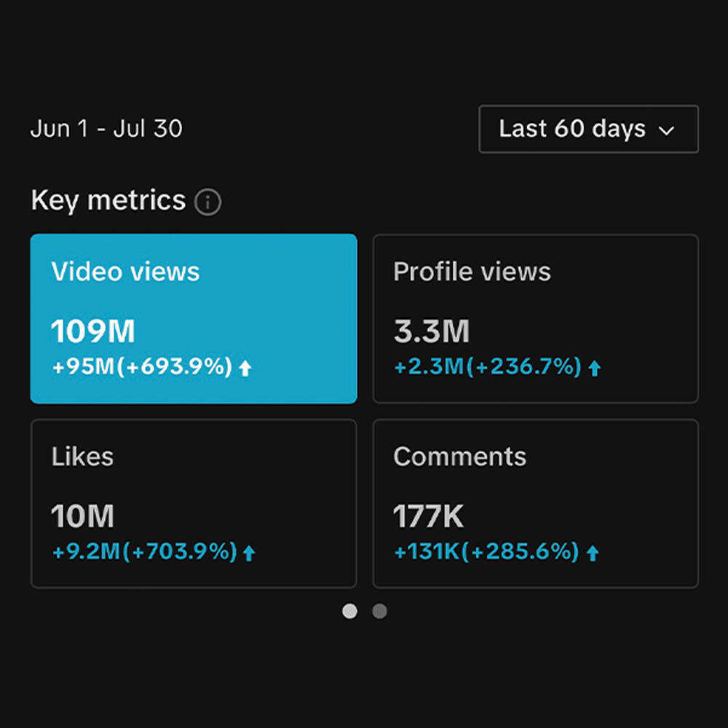Switch to the Comments metric card

point(535,503)
